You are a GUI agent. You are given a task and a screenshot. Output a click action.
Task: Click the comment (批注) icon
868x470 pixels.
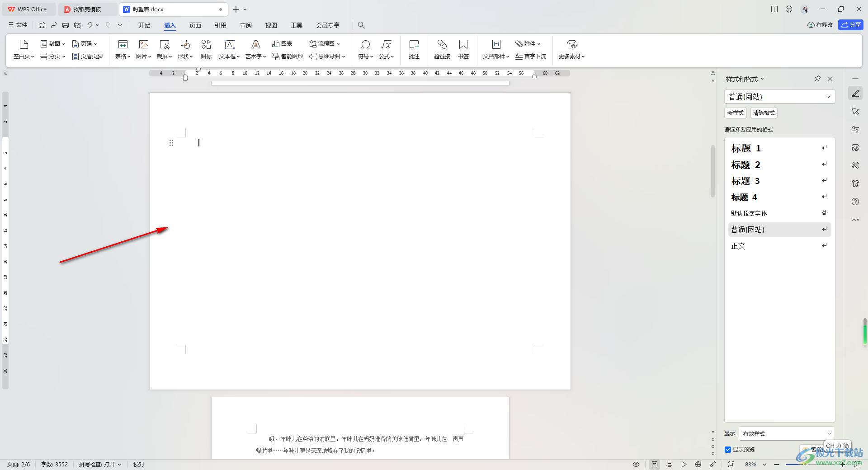pyautogui.click(x=414, y=45)
